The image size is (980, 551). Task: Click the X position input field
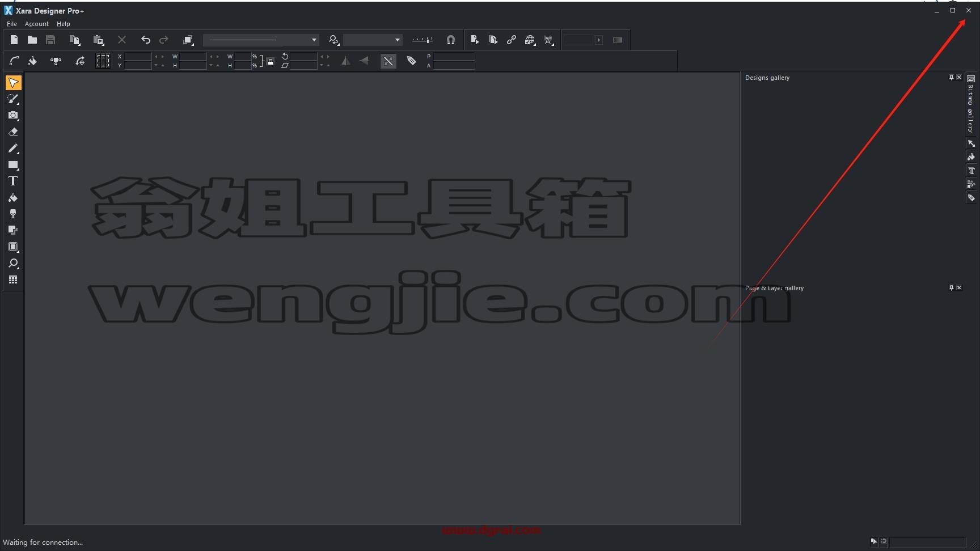[x=138, y=56]
